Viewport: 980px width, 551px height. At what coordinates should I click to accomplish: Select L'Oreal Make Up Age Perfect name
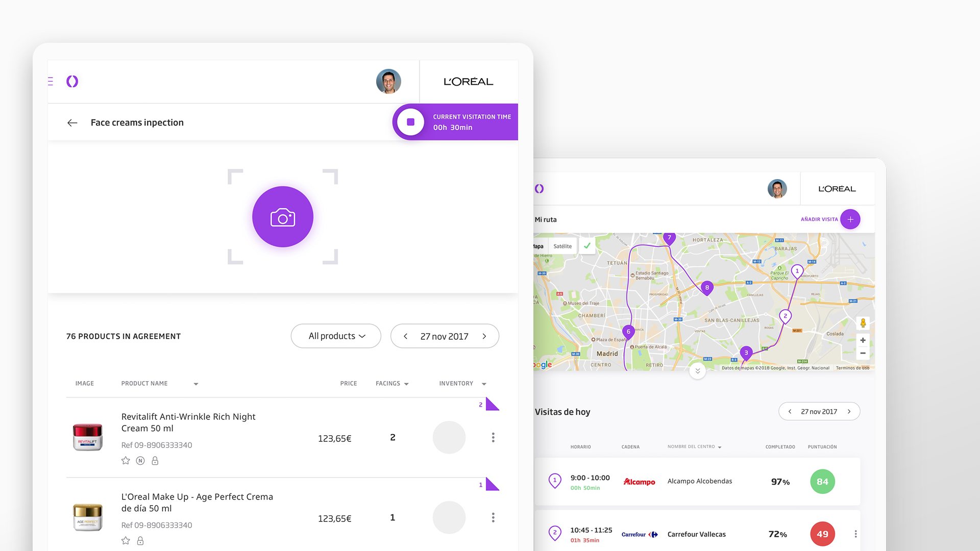coord(197,503)
